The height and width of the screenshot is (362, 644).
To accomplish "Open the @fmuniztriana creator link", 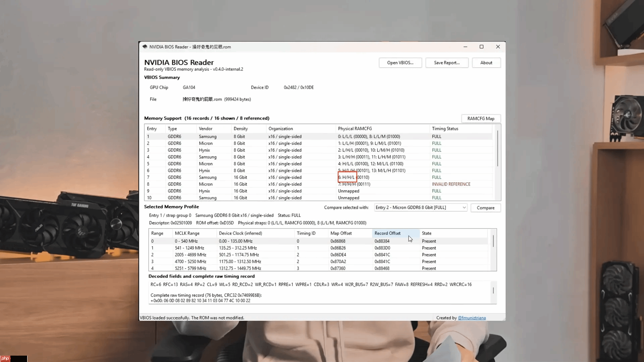I will 472,318.
